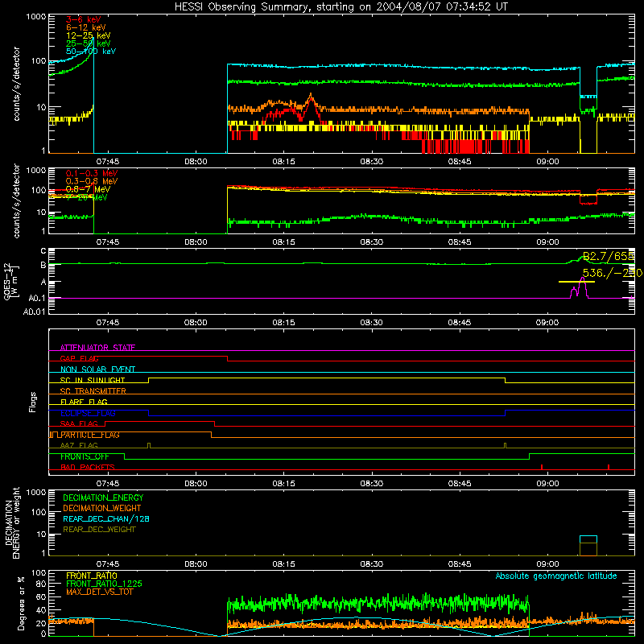Image resolution: width=644 pixels, height=644 pixels.
Task: Select the SC_IN_SUNLIGHT flag label
Action: pos(93,380)
